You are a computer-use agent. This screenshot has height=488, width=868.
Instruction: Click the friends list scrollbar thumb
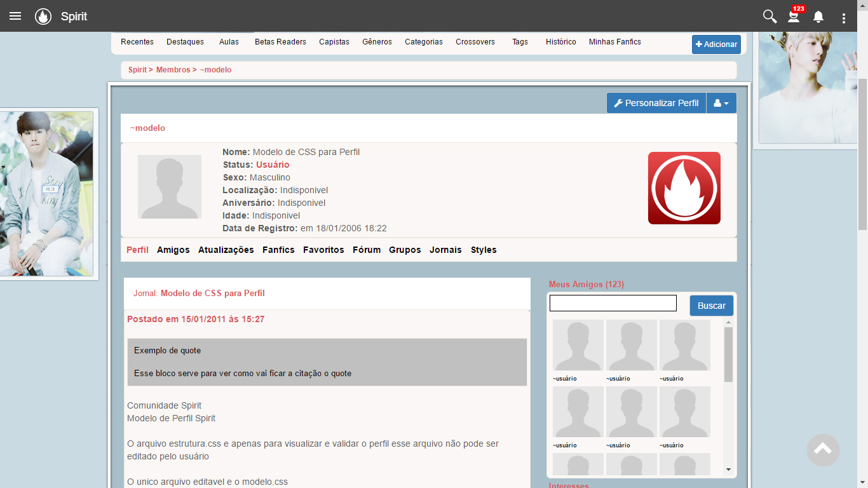click(x=728, y=355)
